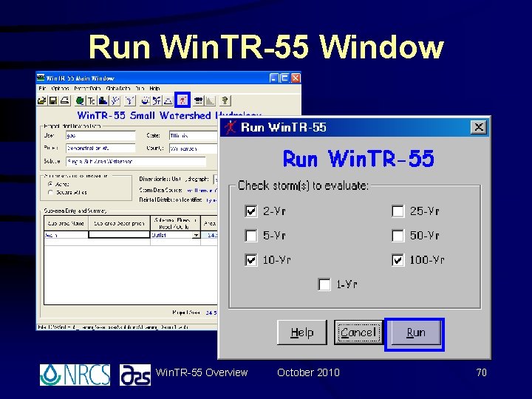Click the User input field
The height and width of the screenshot is (399, 532).
pos(100,136)
